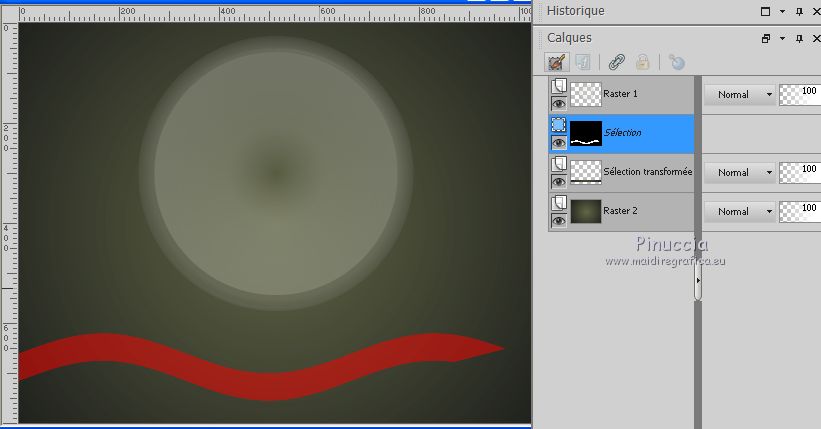The height and width of the screenshot is (429, 821).
Task: Click the Calques panel title
Action: click(x=569, y=38)
